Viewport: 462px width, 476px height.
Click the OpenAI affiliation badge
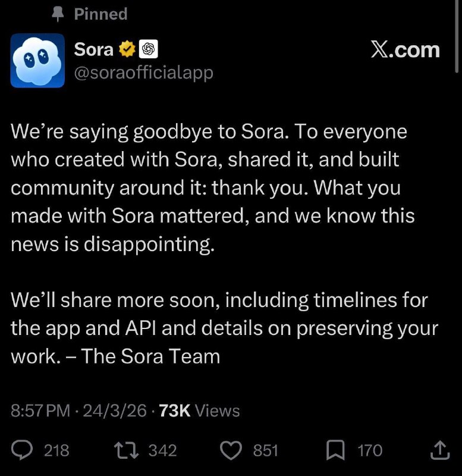pos(147,49)
